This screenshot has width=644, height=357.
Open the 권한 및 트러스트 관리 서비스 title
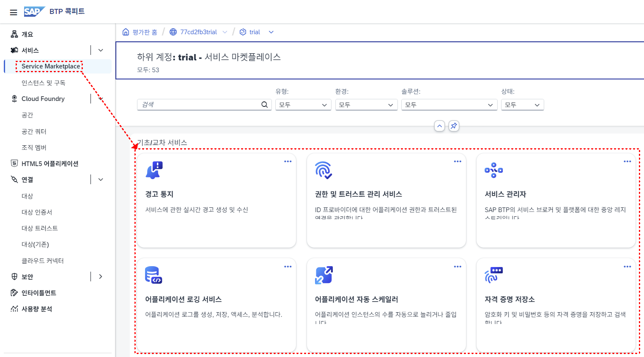point(359,194)
